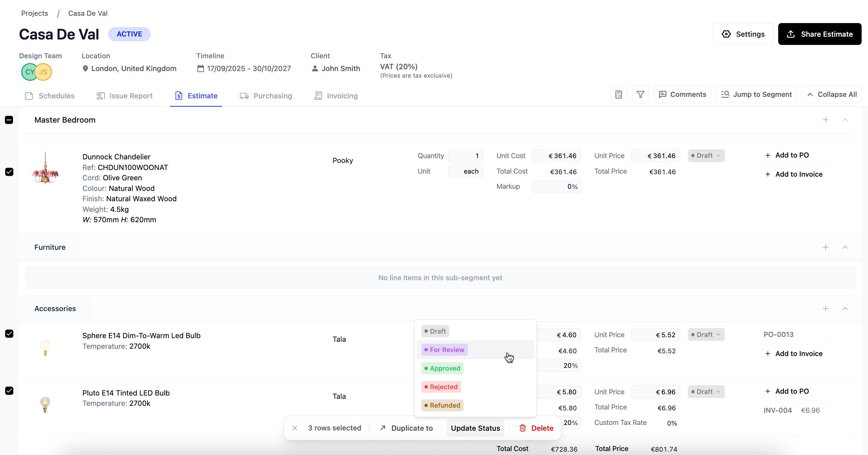
Task: Add Sphere E14 bulb to Invoice
Action: (x=794, y=354)
